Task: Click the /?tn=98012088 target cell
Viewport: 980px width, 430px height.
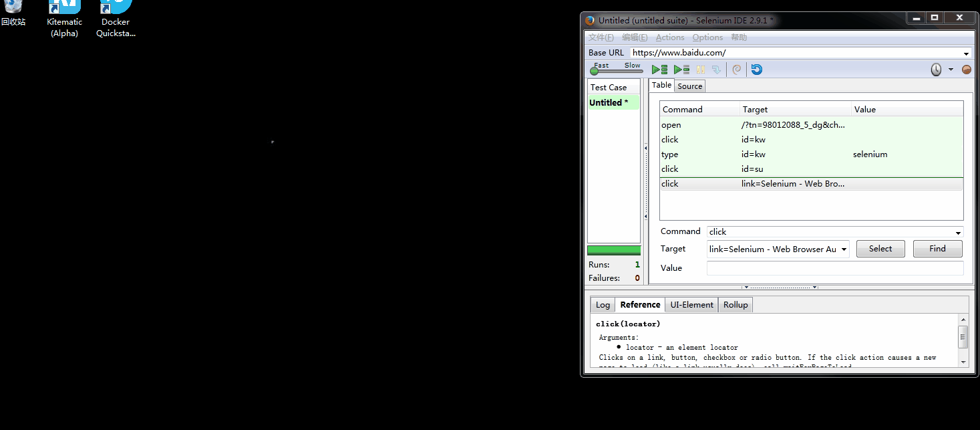Action: coord(793,125)
